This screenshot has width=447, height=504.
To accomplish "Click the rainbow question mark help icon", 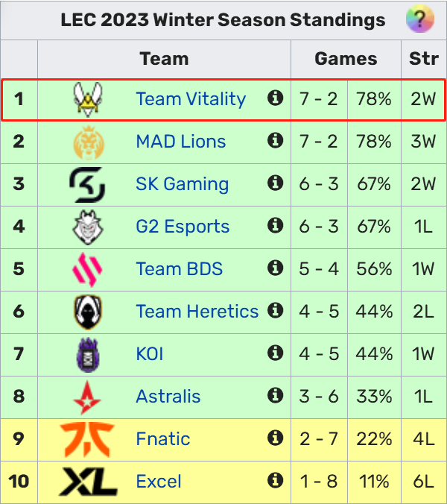I will [x=420, y=19].
